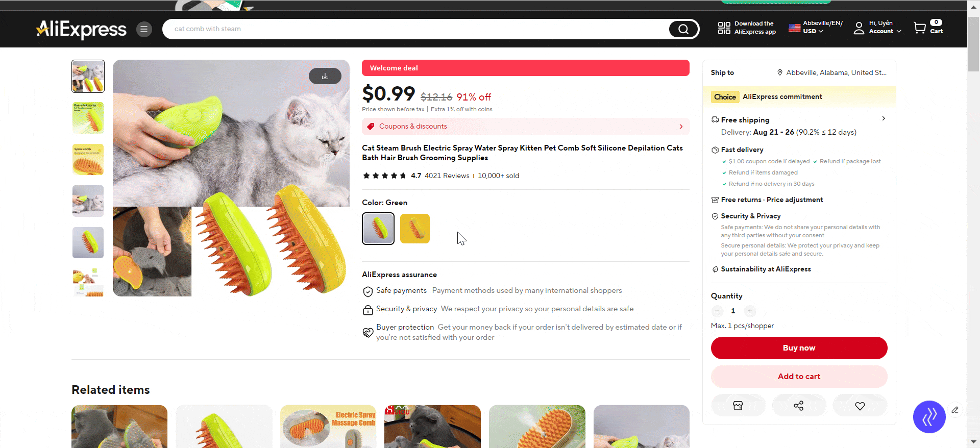The height and width of the screenshot is (448, 980).
Task: Open the floating purple assistant button
Action: 929,417
